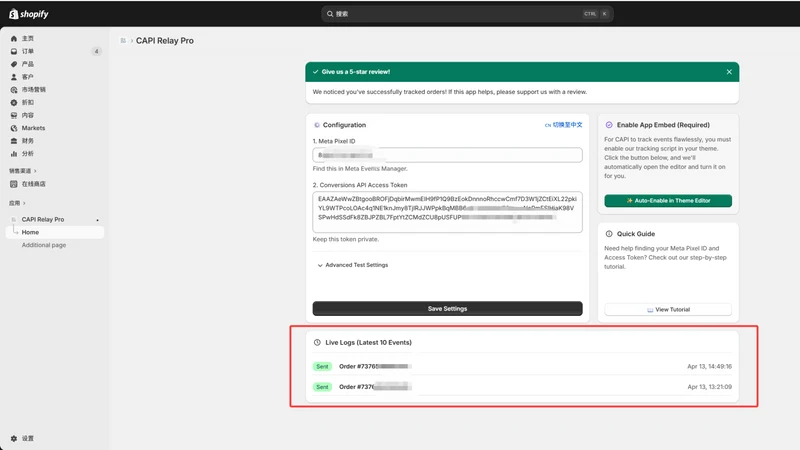The image size is (800, 450).
Task: Open the Products tag icon
Action: click(x=14, y=64)
